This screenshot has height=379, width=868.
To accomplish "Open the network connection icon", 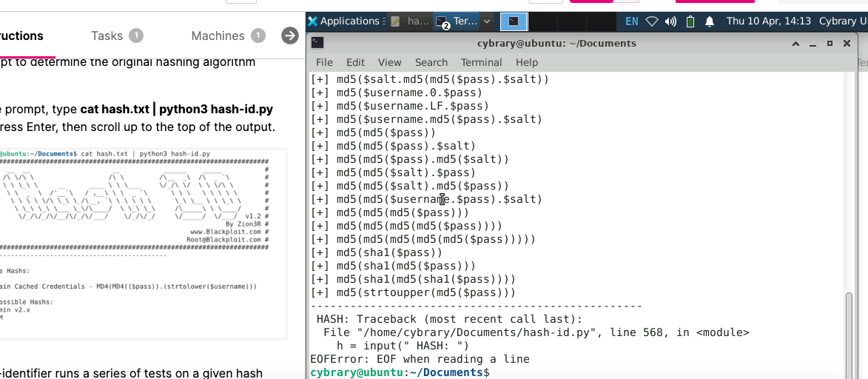I will [652, 21].
